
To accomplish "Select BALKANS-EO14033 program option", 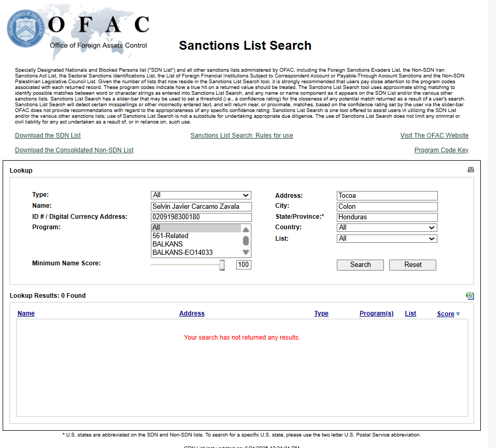I will pos(182,253).
